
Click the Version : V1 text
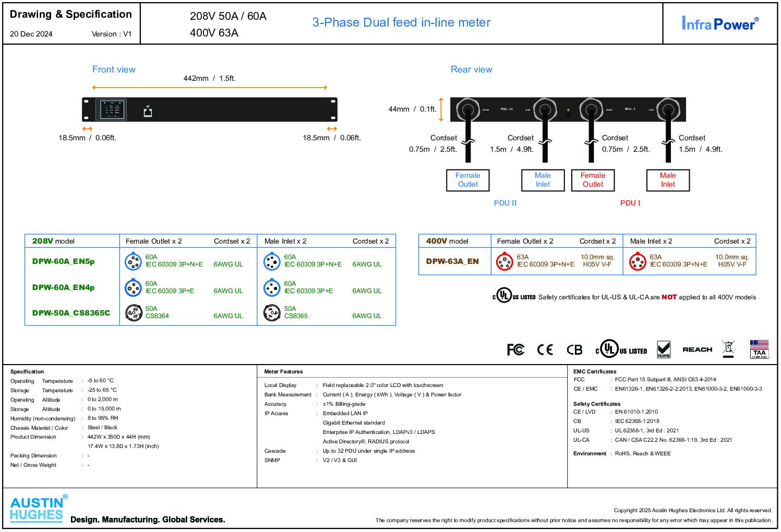(x=112, y=34)
